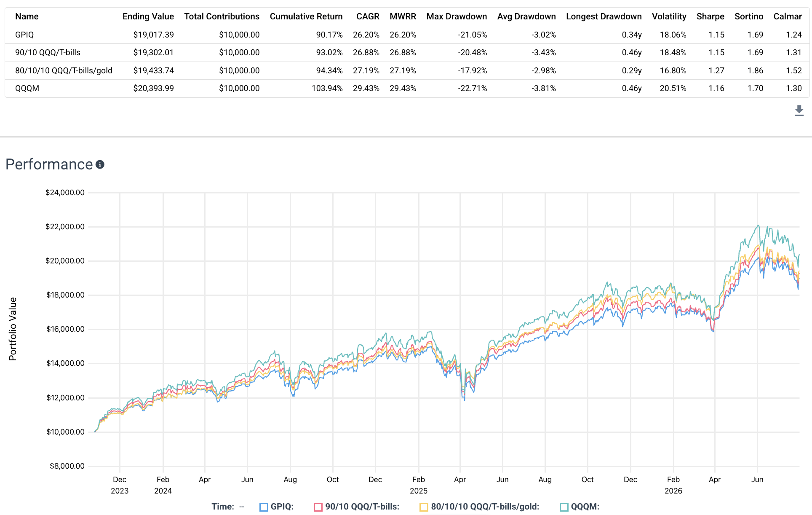Viewport: 812px width, 515px height.
Task: Sort table by Sortino header
Action: 749,16
